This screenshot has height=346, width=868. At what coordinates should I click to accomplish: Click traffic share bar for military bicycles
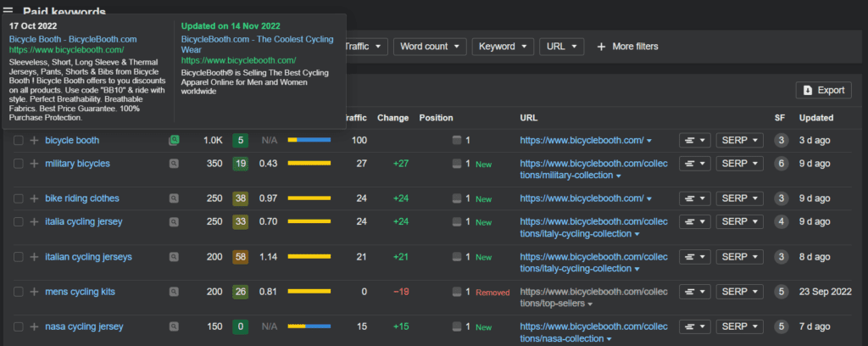(x=309, y=164)
